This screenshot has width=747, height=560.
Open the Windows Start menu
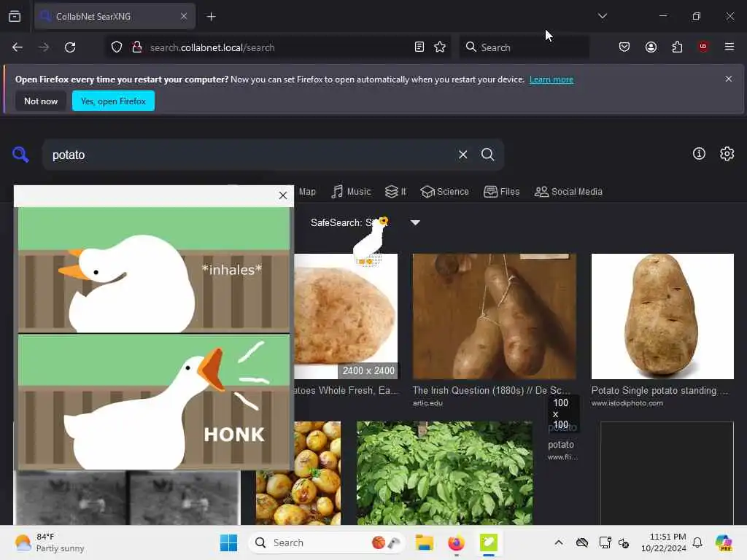[228, 542]
